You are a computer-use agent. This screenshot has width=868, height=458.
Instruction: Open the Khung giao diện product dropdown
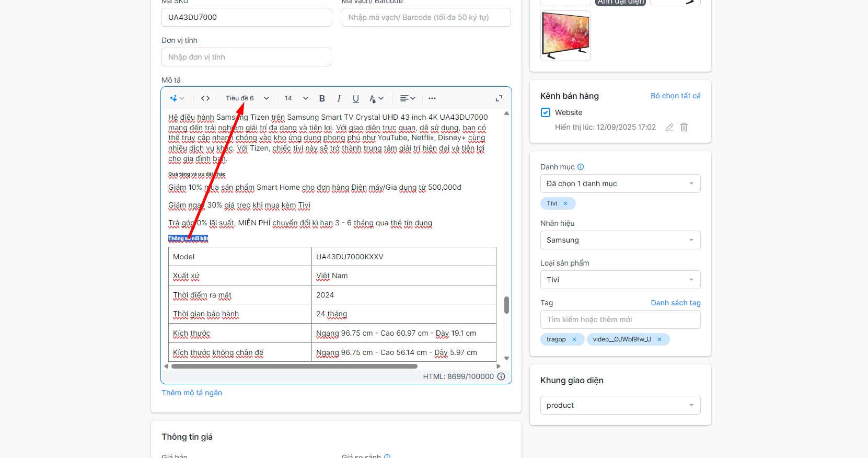[x=620, y=405]
